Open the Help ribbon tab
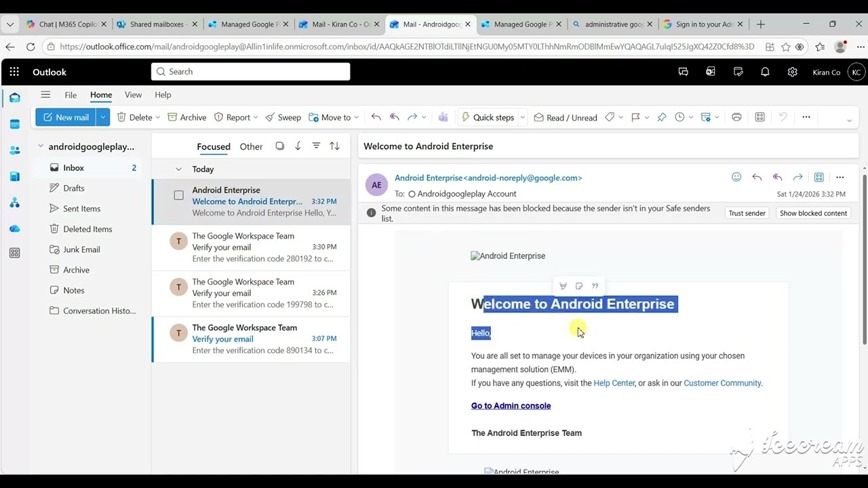Screen dimensions: 868x488 163,95
